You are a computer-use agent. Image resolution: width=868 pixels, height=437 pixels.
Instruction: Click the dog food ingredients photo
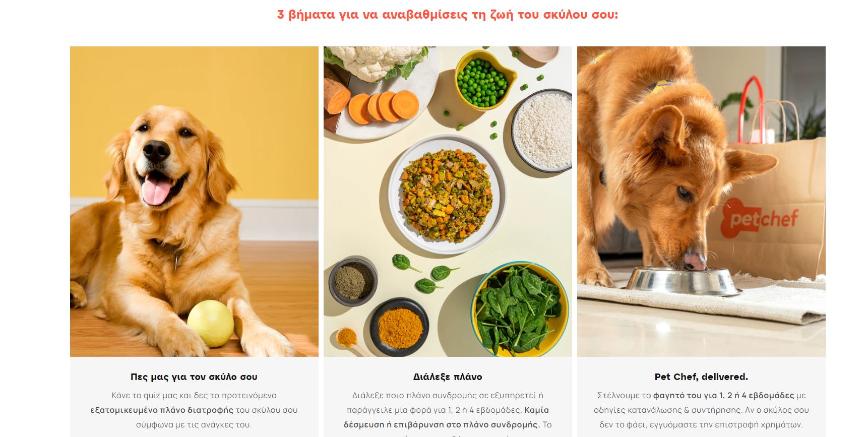tap(448, 202)
